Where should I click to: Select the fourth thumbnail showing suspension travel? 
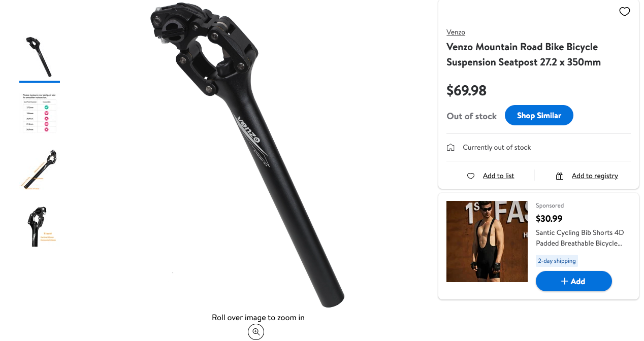tap(40, 225)
